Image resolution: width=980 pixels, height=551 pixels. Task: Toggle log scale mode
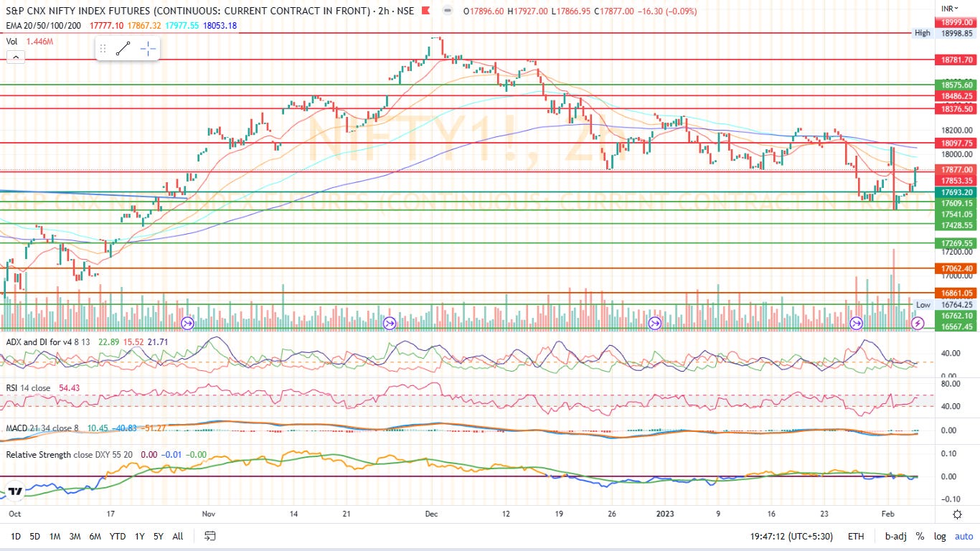940,536
